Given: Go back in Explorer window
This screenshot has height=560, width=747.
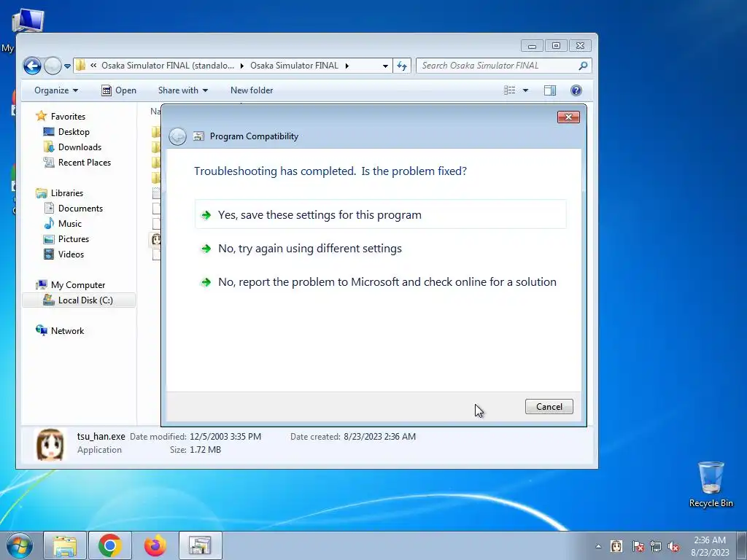Looking at the screenshot, I should (32, 66).
